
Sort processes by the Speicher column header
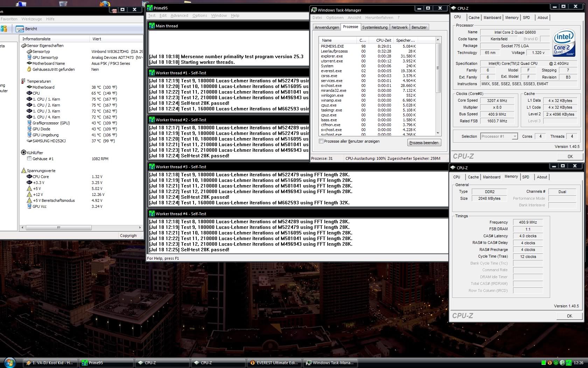tap(406, 40)
